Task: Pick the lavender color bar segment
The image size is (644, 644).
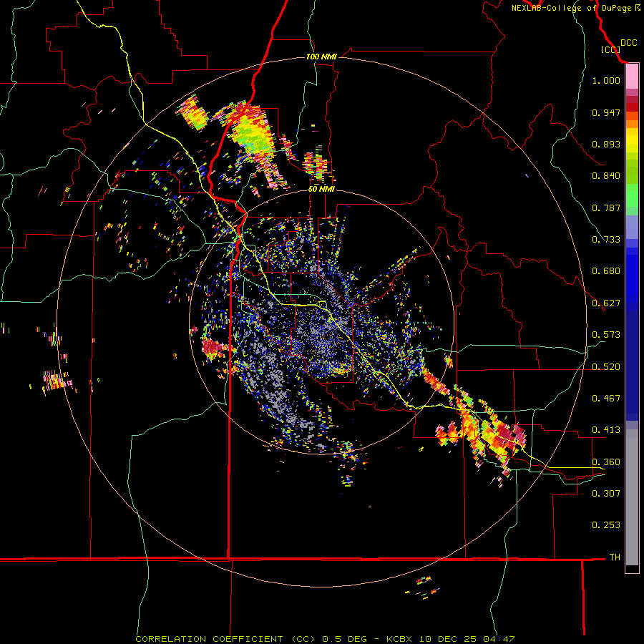Action: click(x=632, y=227)
